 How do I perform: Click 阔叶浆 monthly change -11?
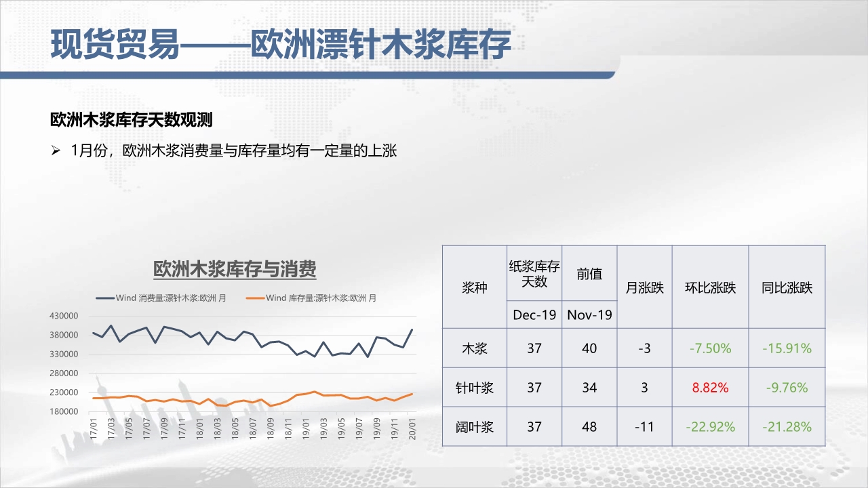644,427
